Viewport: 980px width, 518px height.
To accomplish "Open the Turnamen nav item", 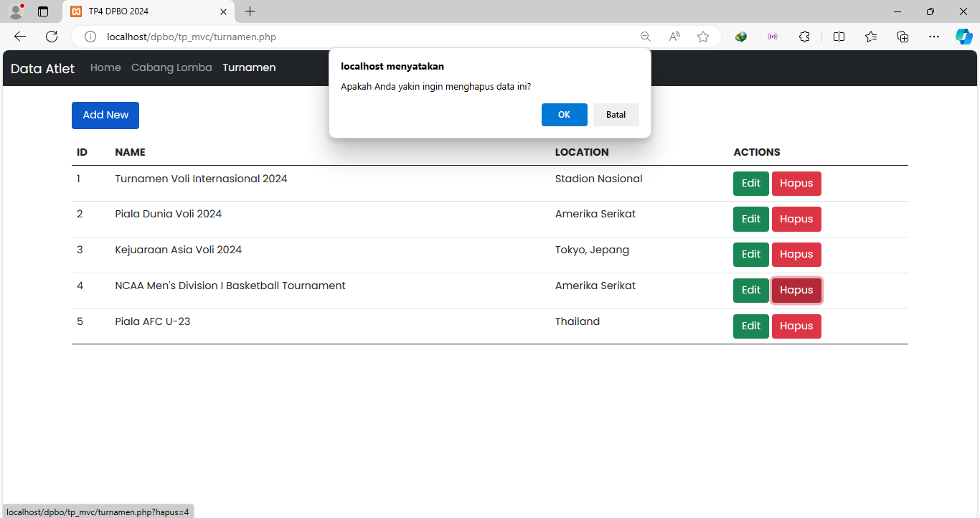I will coord(249,67).
